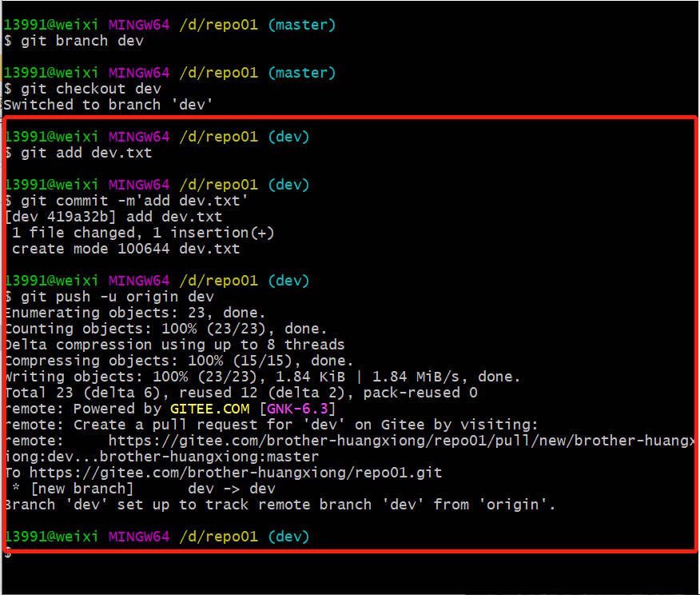
Task: Click the yellow GITEE.COM text
Action: coord(210,409)
